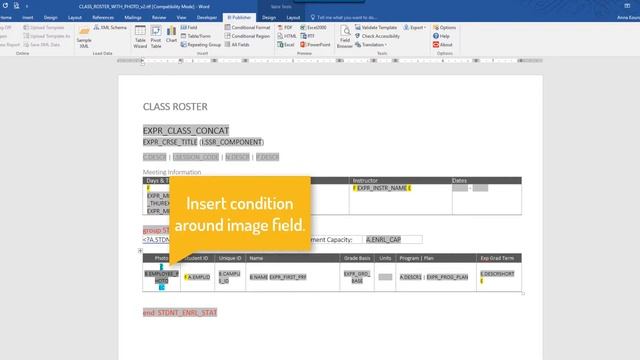Viewport: 640px width, 360px height.
Task: Click the table move handle
Action: pos(140,251)
